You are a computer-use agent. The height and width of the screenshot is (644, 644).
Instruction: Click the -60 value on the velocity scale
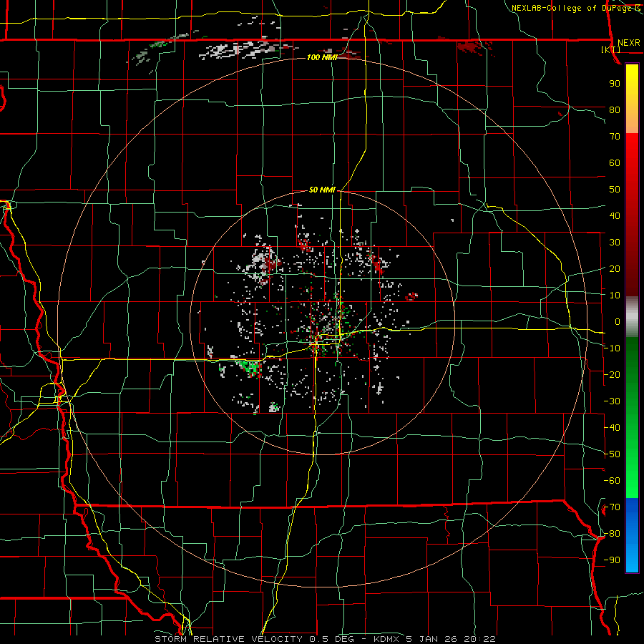(x=612, y=481)
